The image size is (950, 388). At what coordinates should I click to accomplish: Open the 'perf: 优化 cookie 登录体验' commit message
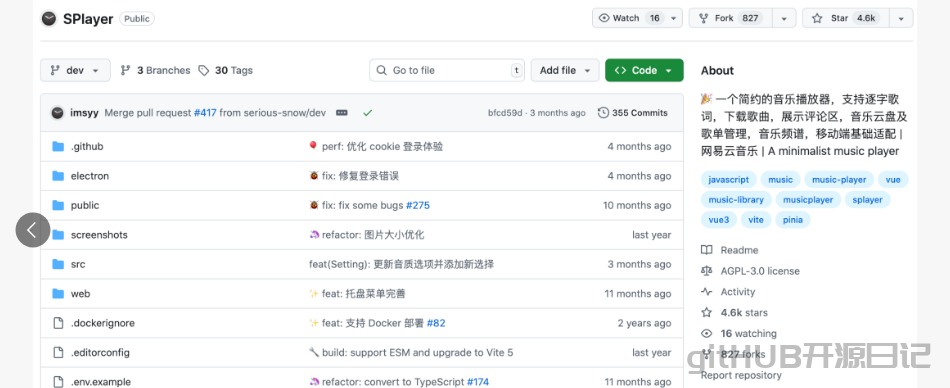coord(382,146)
